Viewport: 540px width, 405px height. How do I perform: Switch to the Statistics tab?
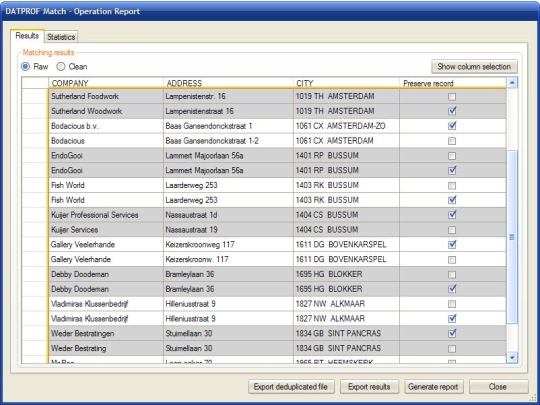[61, 37]
